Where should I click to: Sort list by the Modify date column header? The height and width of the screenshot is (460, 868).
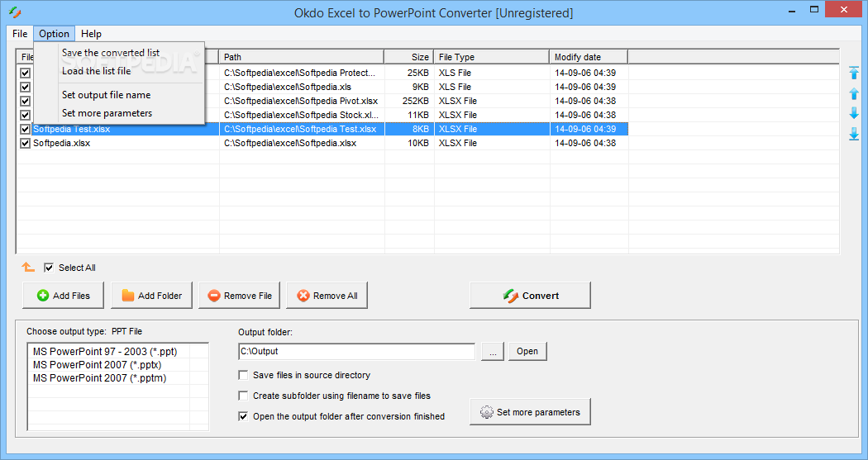589,57
